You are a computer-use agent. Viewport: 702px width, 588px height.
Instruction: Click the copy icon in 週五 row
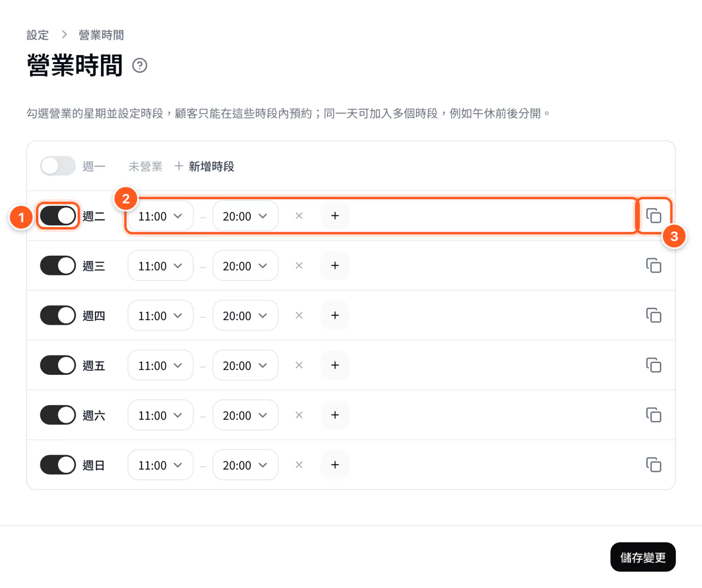pyautogui.click(x=654, y=365)
